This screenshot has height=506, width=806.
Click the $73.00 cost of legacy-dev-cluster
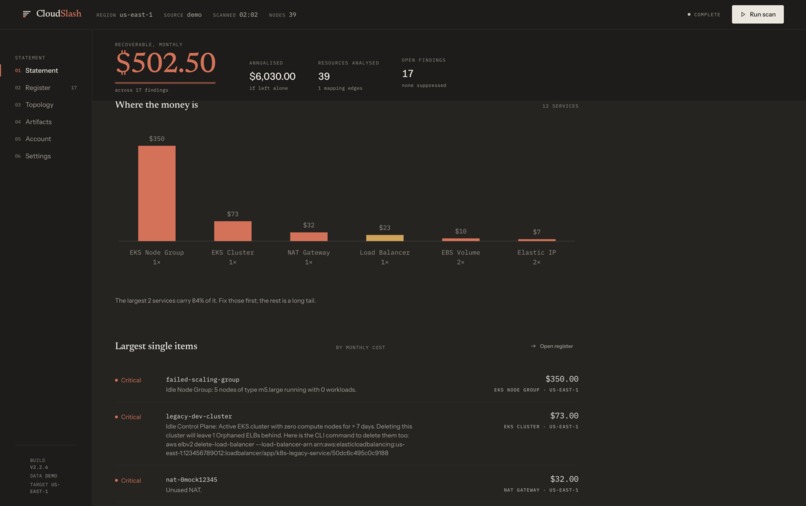coord(564,415)
